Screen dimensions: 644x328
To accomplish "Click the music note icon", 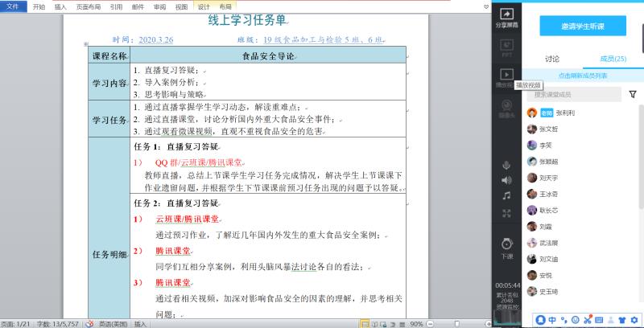I will coord(506,195).
